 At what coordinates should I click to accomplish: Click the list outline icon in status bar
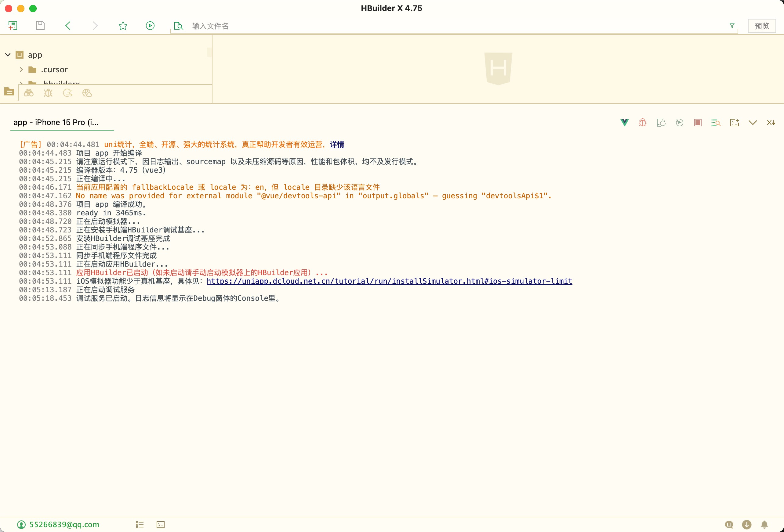[x=140, y=525]
